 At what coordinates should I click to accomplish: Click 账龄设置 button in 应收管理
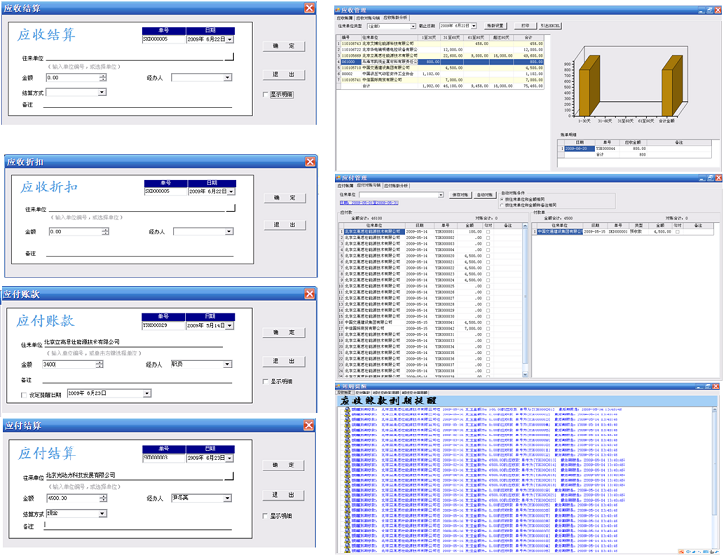point(495,26)
